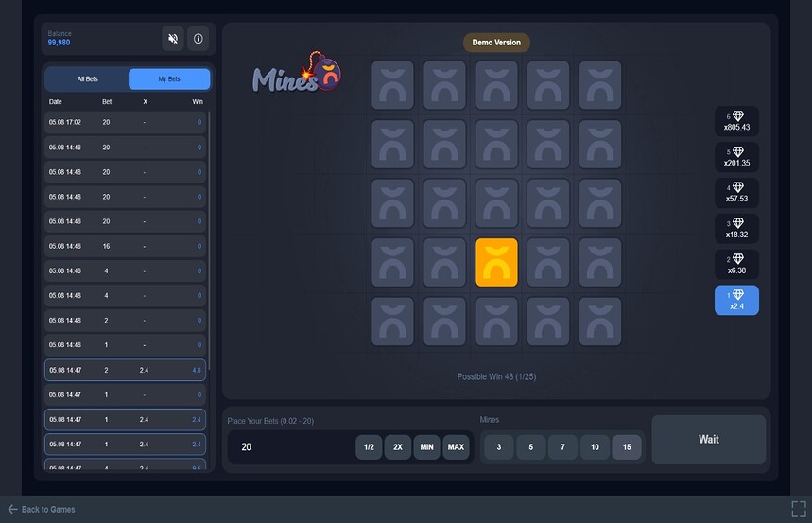
Task: Select the 2 diamonds x6.38 multiplier
Action: 736,265
